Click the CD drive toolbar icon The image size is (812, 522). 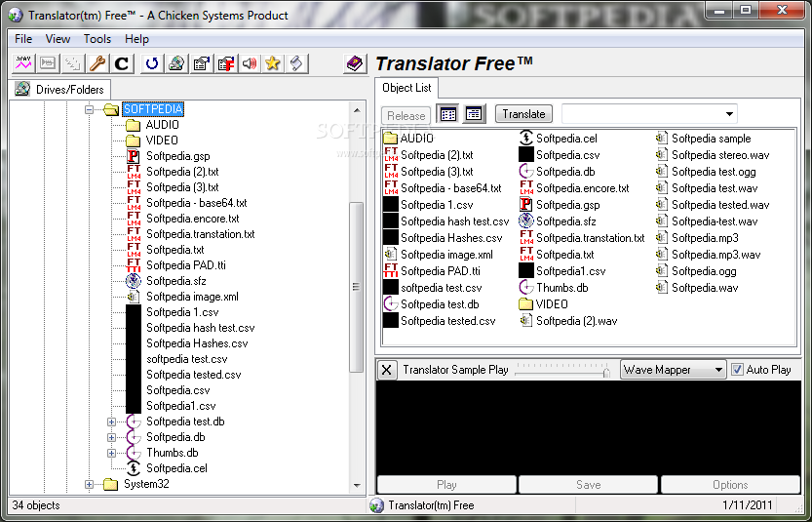coord(176,63)
